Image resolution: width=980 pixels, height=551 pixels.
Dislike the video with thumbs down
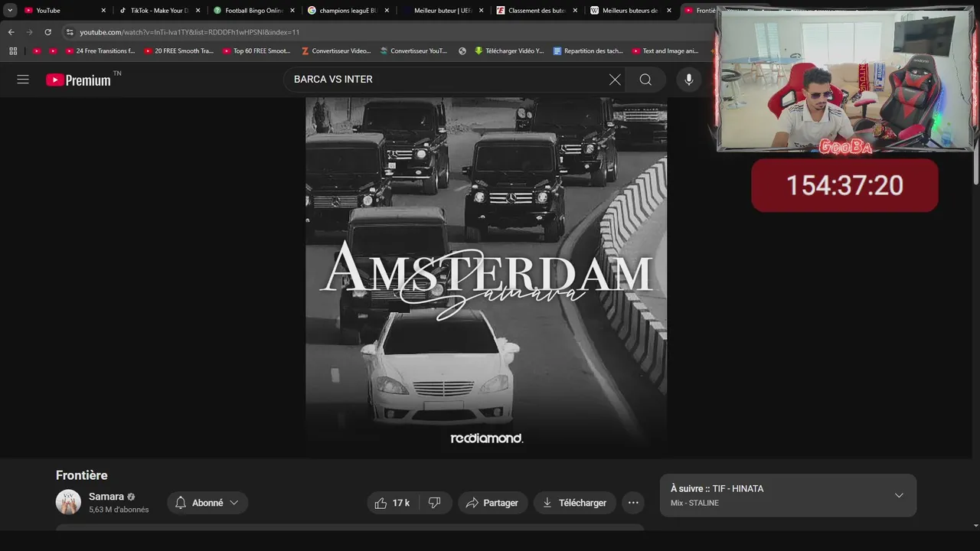click(435, 503)
